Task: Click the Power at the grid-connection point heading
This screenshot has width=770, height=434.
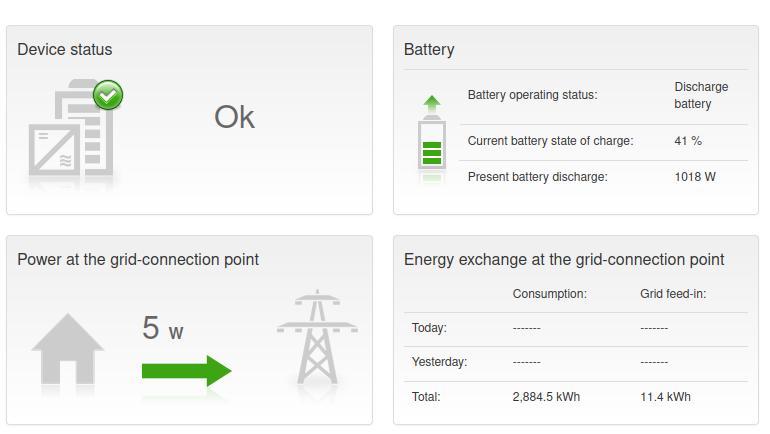Action: [138, 259]
